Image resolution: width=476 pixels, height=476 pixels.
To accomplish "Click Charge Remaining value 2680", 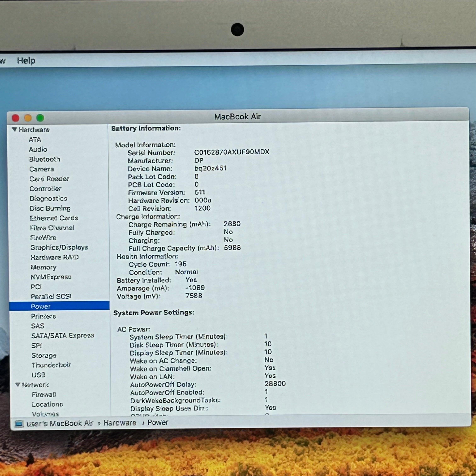I will point(232,224).
